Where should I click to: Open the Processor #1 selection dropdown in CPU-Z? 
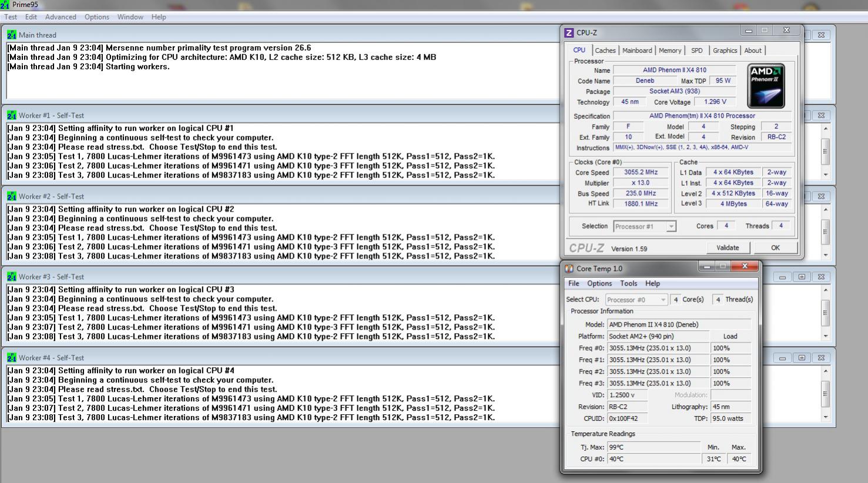pos(645,226)
